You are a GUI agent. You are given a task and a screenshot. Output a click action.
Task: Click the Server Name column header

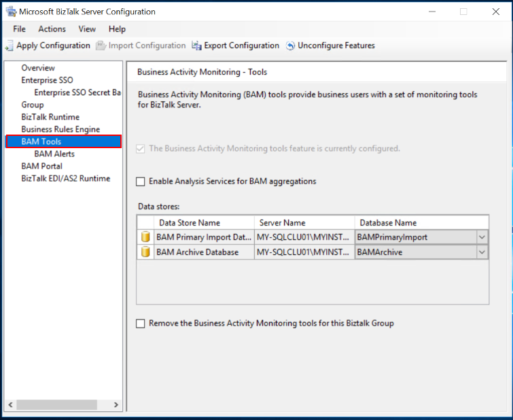304,223
